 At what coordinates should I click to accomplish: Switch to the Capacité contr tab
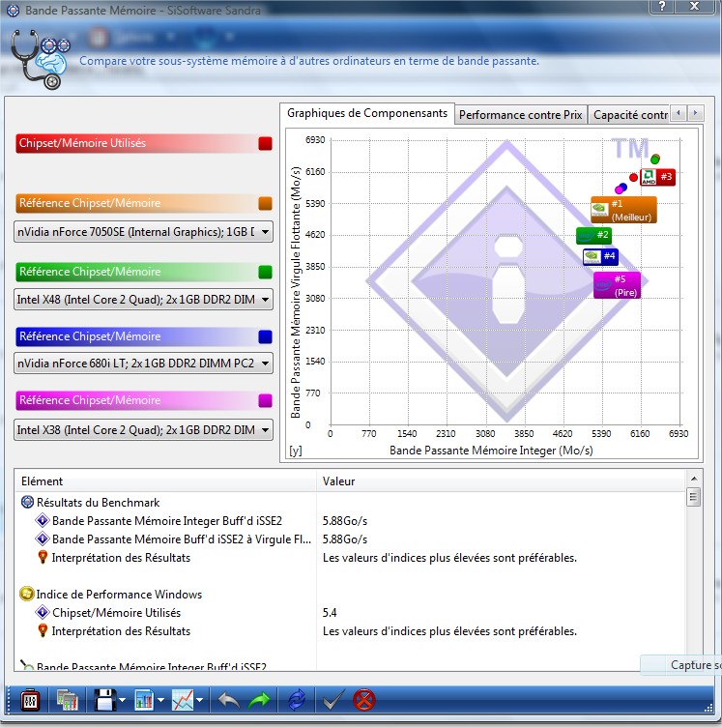point(629,115)
